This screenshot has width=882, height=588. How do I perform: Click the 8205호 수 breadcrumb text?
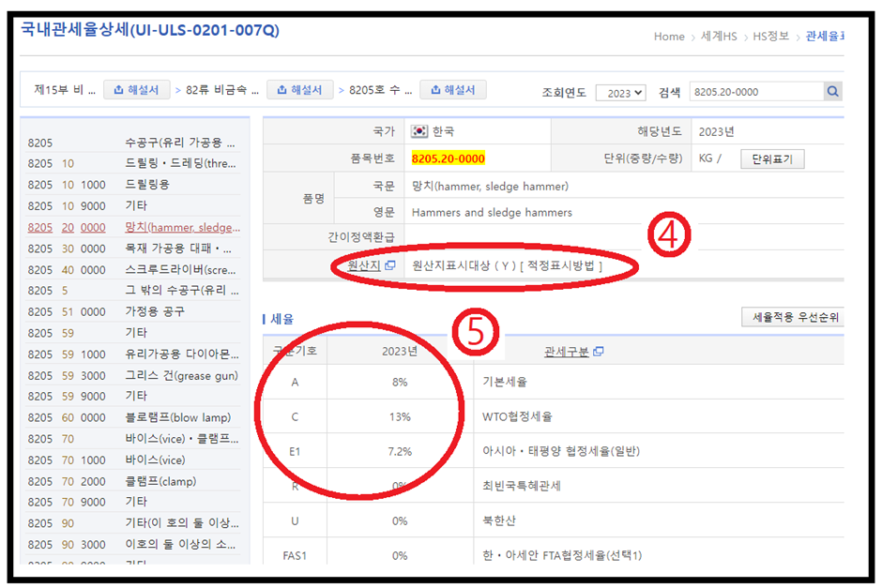click(x=380, y=90)
